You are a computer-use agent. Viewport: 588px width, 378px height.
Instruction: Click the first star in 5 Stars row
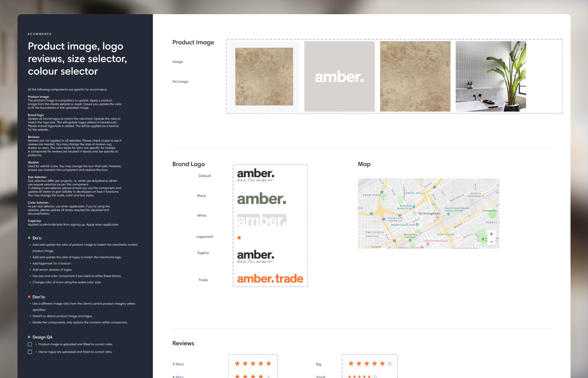237,364
